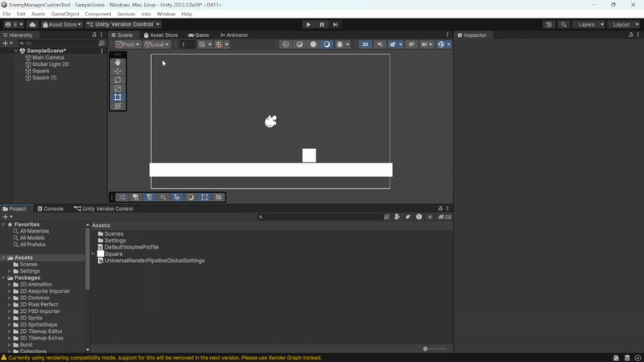This screenshot has width=644, height=362.
Task: Open the Undo History icon
Action: click(549, 25)
